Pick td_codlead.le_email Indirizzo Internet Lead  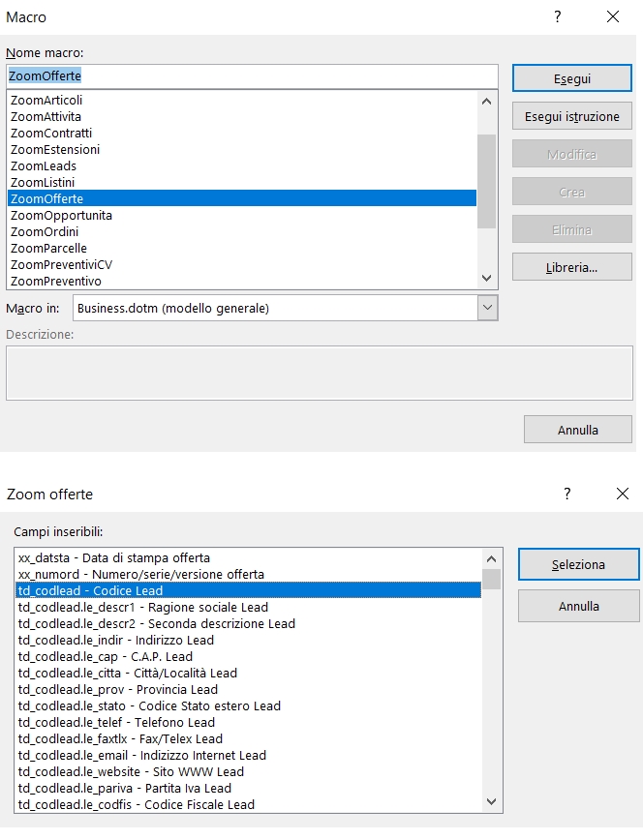click(142, 755)
